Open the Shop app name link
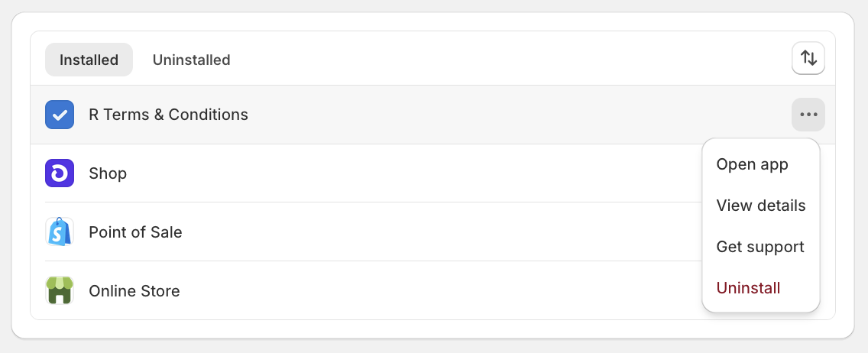The height and width of the screenshot is (353, 868). click(x=108, y=173)
